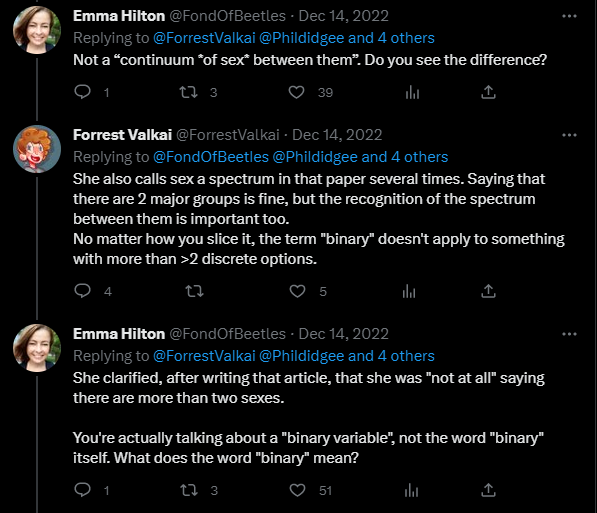Open Forrest Valkai's cartoon profile avatar
Image resolution: width=597 pixels, height=513 pixels.
(x=37, y=149)
